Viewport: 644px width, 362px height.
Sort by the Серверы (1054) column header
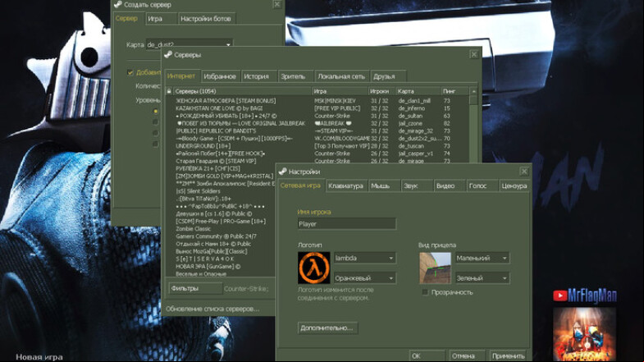(242, 91)
